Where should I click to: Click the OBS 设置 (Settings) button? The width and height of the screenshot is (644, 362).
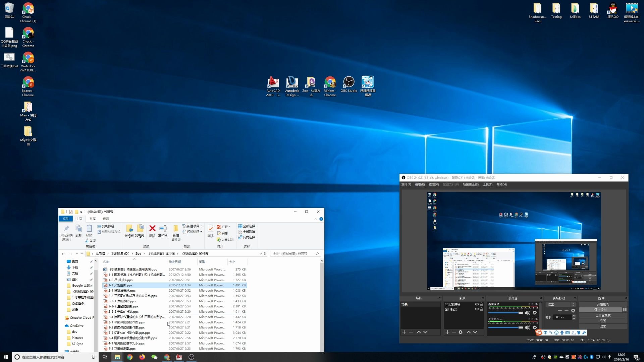click(x=603, y=321)
